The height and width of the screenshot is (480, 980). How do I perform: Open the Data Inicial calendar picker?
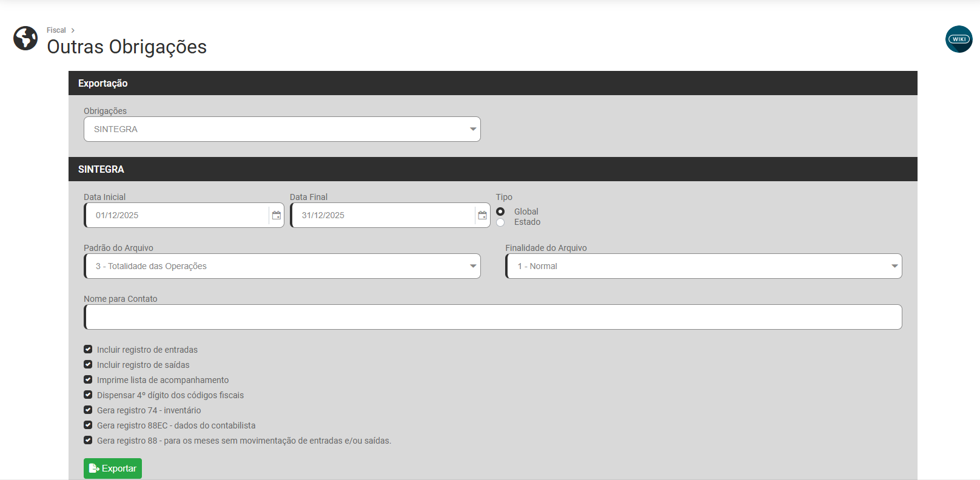(277, 215)
